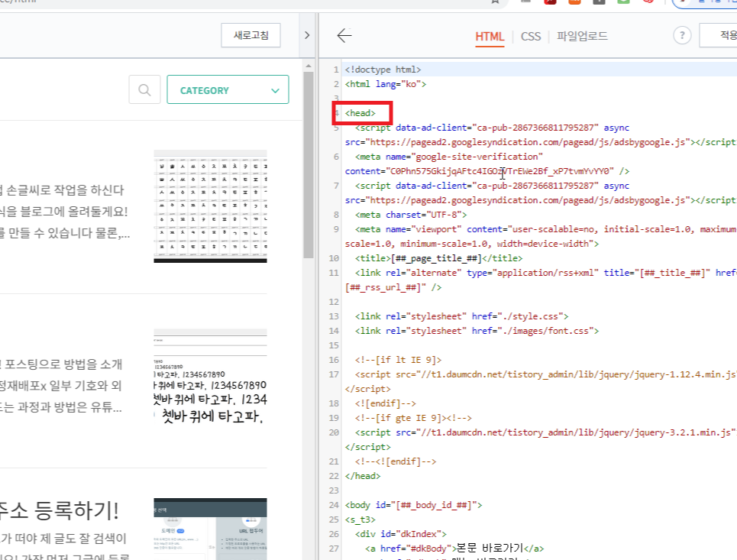The image size is (737, 560).
Task: Click the preview pane vertical scrollbar thumb
Action: (309, 164)
